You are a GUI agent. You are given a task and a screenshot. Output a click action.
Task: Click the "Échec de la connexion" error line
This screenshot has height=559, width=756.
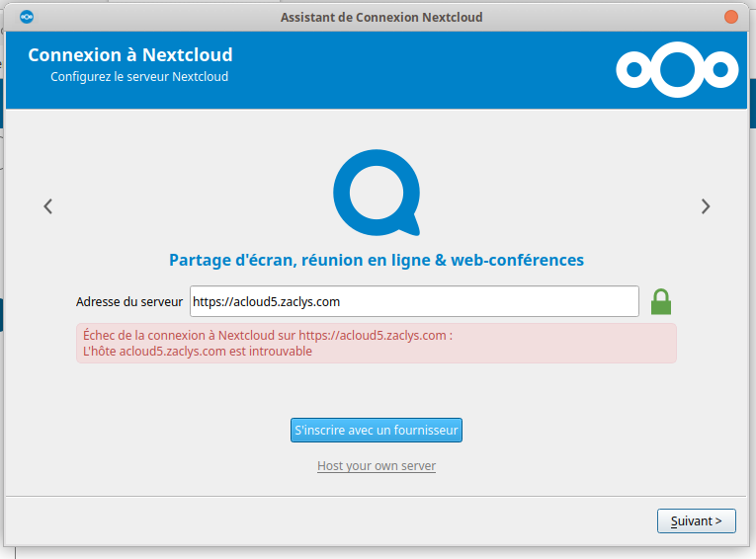coord(268,335)
